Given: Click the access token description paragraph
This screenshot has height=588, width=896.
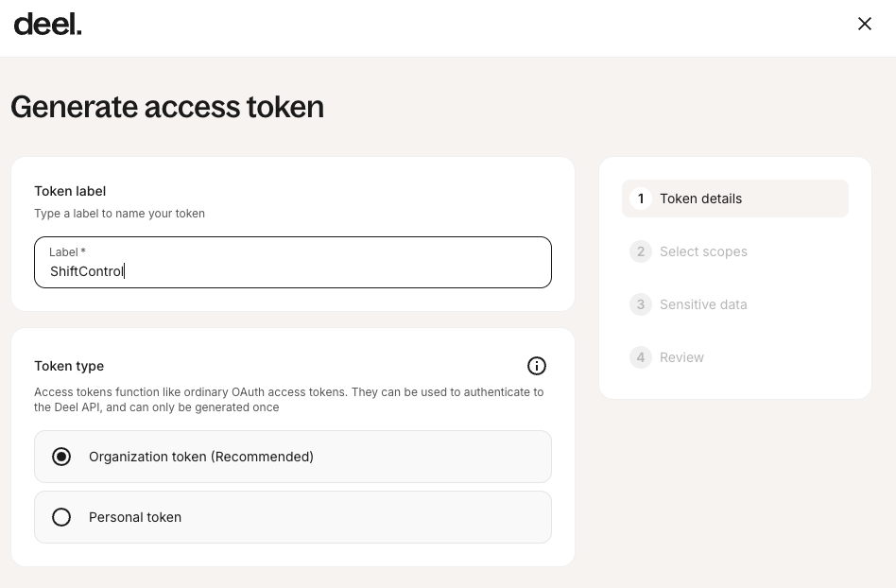Looking at the screenshot, I should click(x=288, y=399).
